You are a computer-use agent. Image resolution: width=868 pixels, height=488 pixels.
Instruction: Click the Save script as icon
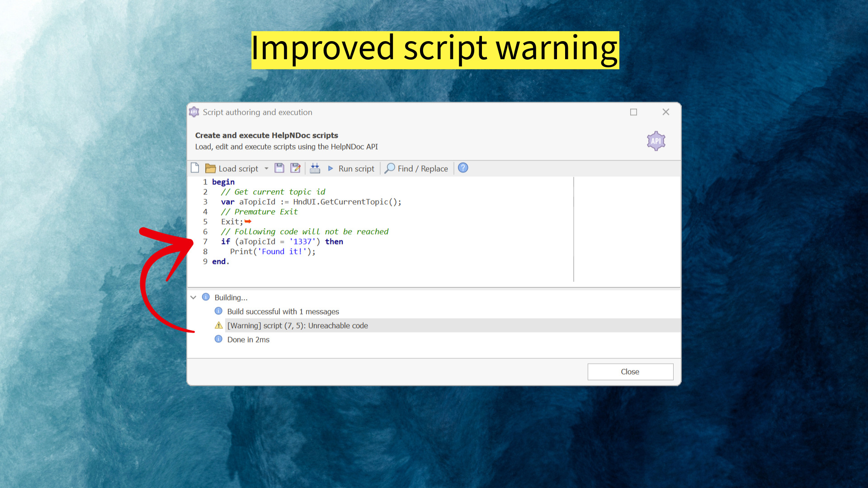[295, 168]
